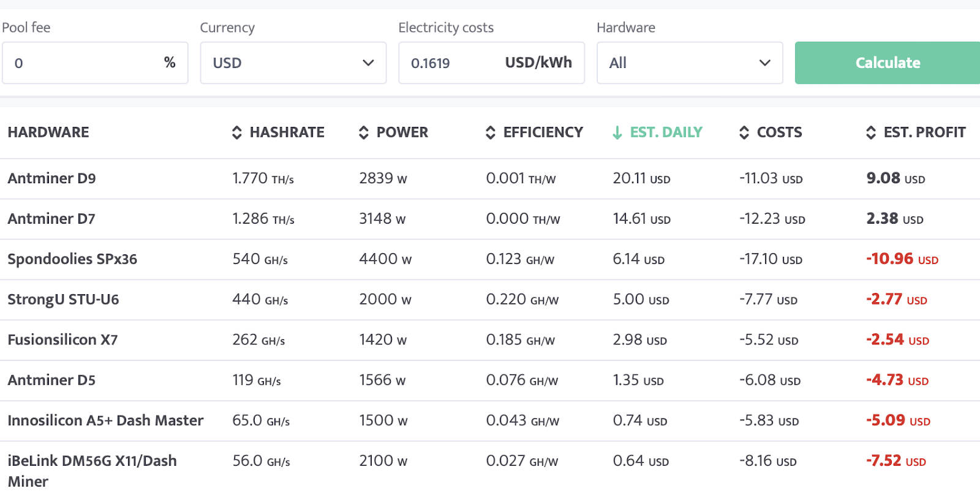Viewport: 980px width, 497px height.
Task: Click the -10.96 USD profit value
Action: 902,259
